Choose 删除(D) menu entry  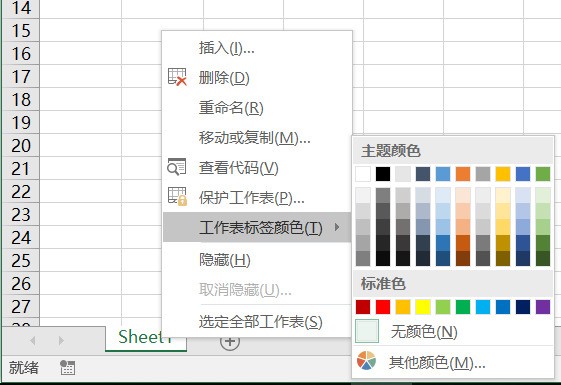click(x=257, y=77)
